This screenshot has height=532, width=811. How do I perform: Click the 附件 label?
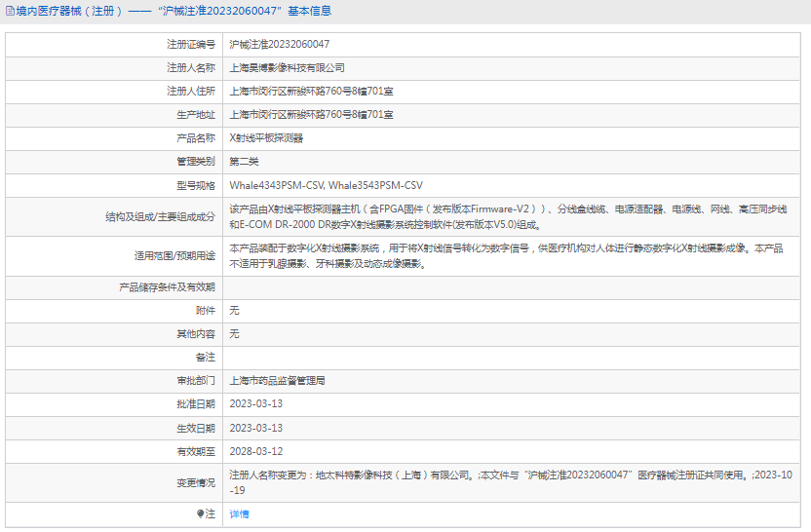click(206, 311)
